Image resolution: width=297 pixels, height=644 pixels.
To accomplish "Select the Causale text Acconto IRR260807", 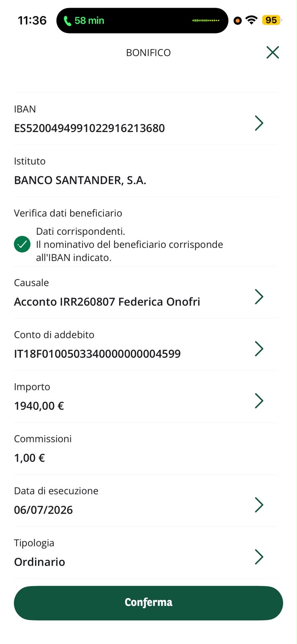I will click(x=65, y=302).
